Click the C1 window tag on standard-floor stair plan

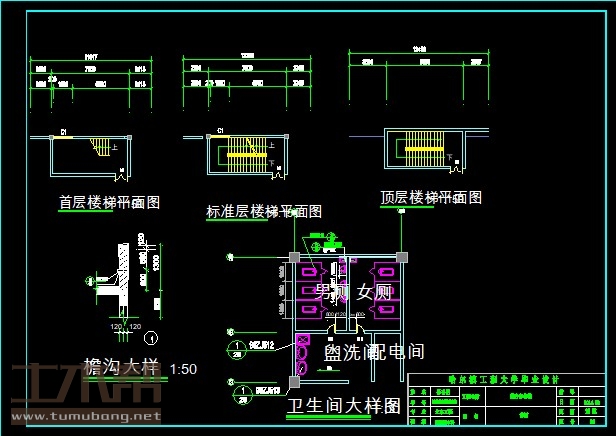220,130
